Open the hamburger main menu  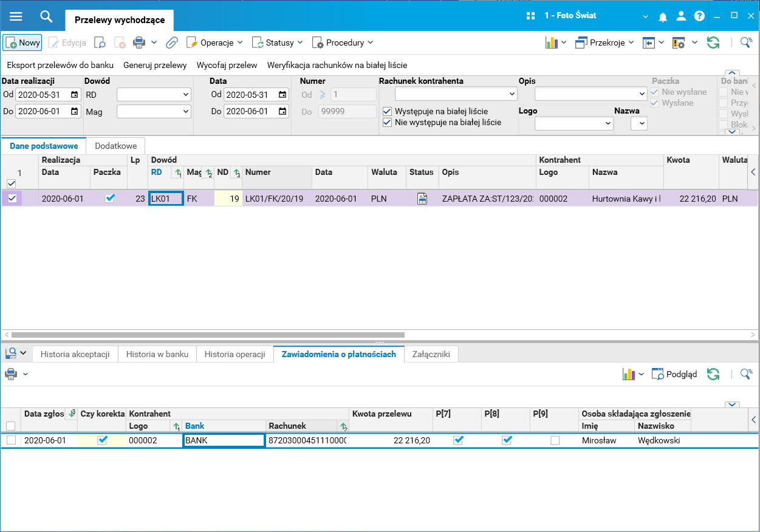[x=16, y=16]
